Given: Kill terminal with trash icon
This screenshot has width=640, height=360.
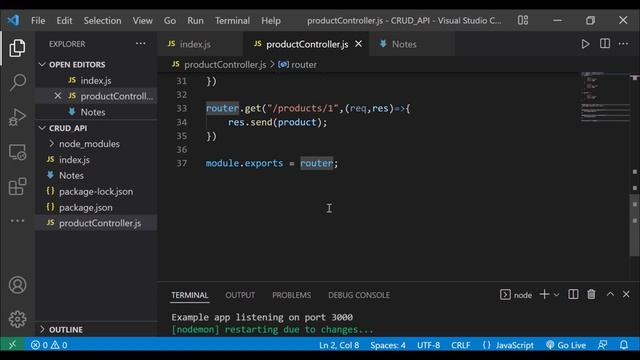Looking at the screenshot, I should [x=591, y=294].
